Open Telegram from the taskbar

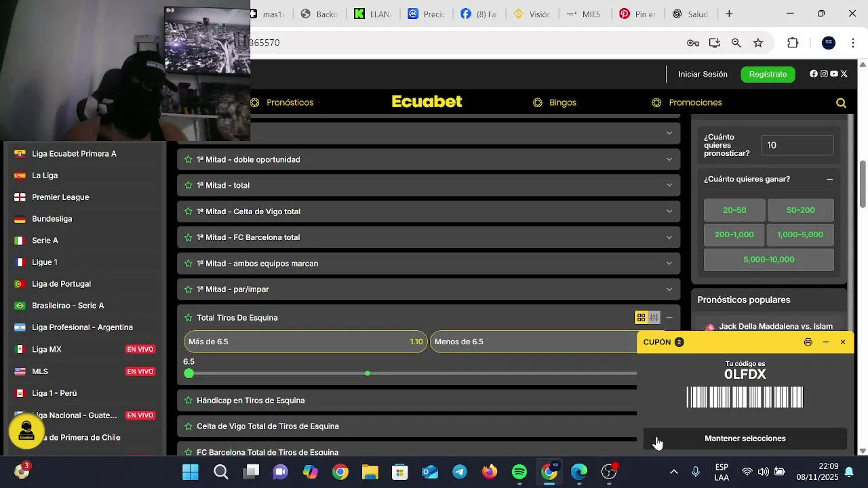click(x=460, y=472)
